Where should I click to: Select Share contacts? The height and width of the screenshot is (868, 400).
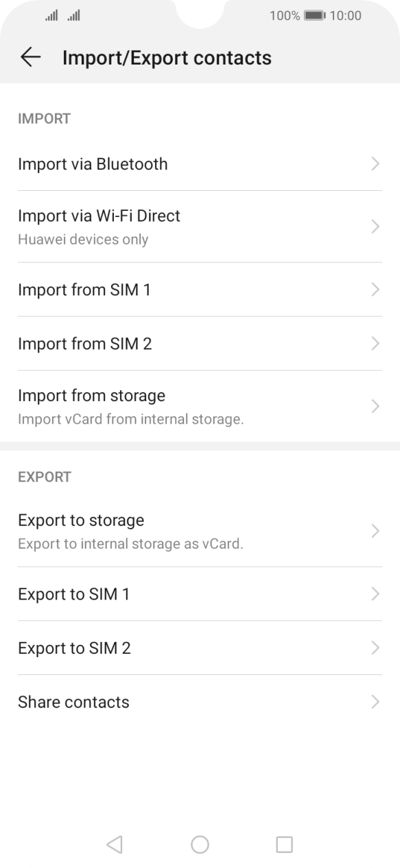coord(73,702)
